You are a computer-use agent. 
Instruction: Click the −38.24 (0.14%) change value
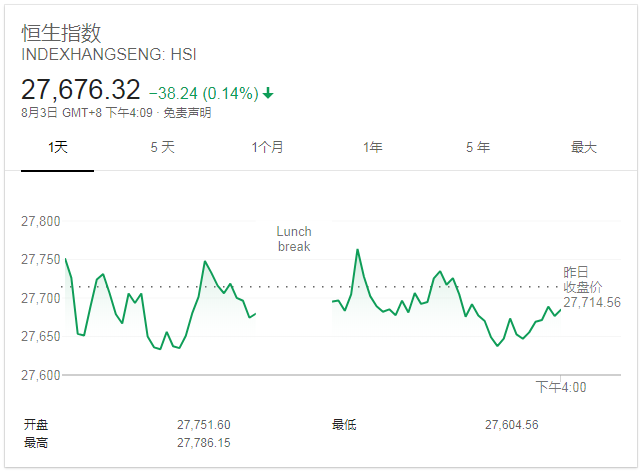tap(204, 93)
